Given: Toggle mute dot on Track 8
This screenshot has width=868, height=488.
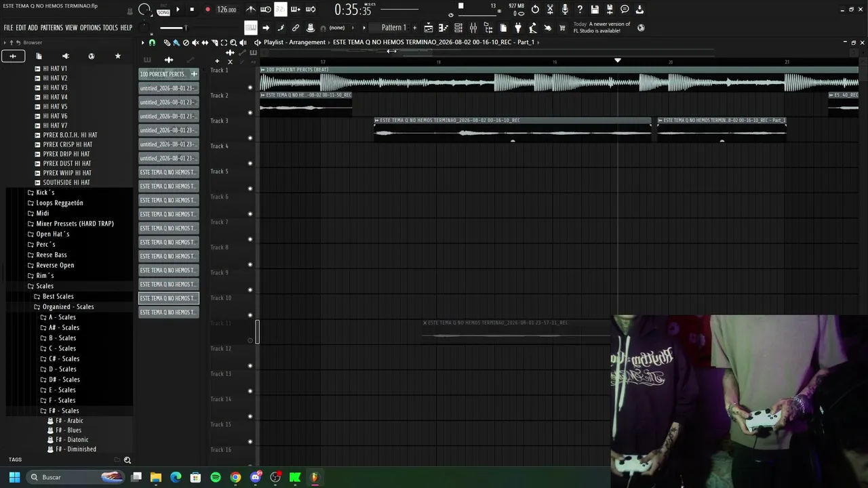Looking at the screenshot, I should pos(250,265).
